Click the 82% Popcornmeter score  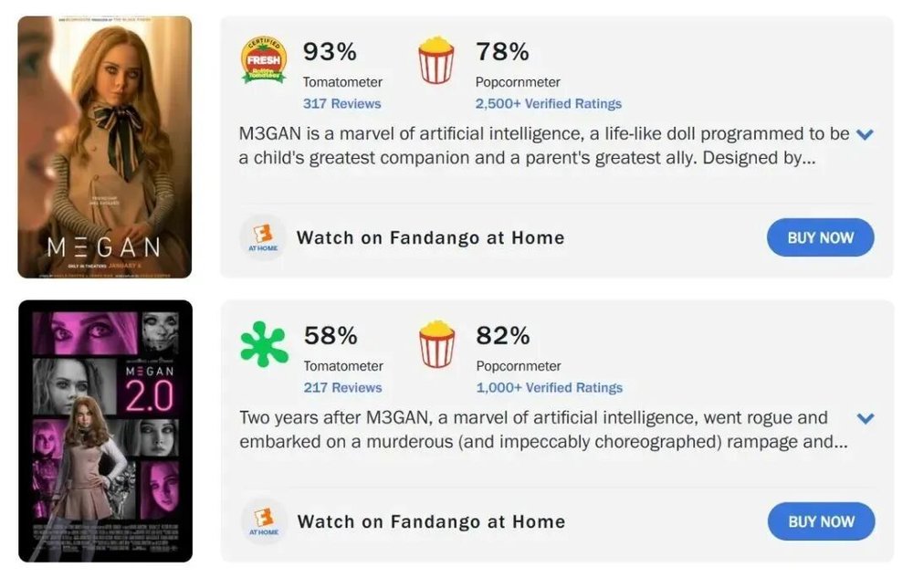point(502,336)
